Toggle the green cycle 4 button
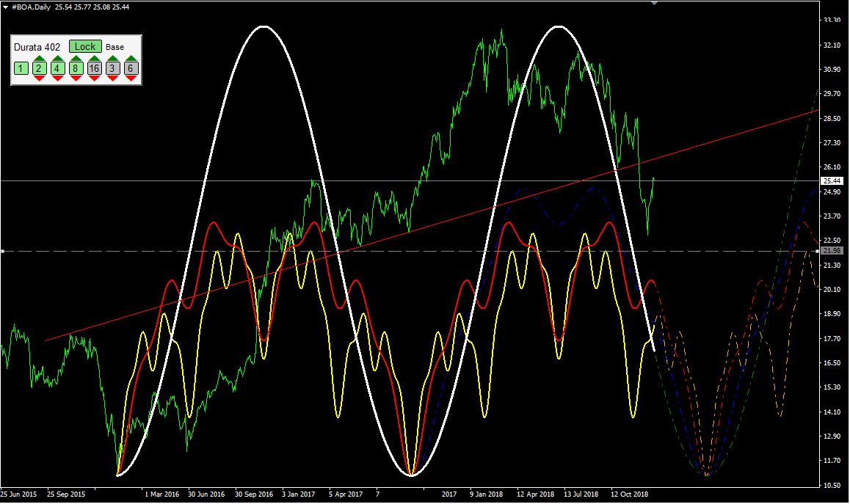Screen dimensions: 850x504 tap(57, 68)
